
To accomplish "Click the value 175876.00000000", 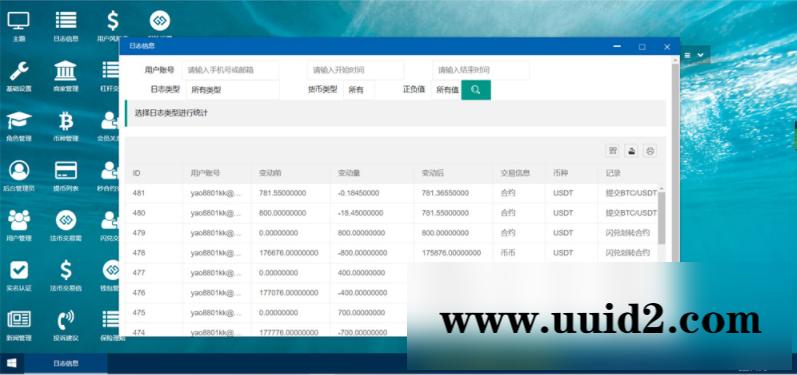I will click(x=451, y=253).
